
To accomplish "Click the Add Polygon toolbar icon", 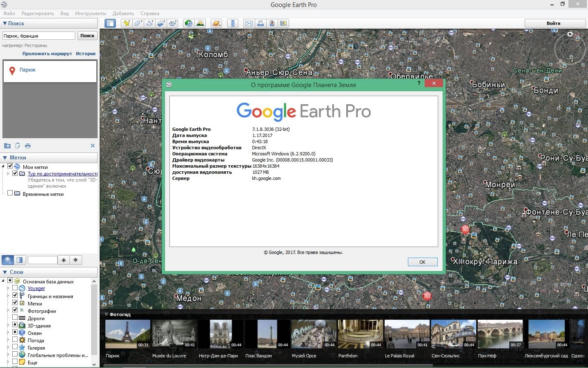I will 138,23.
